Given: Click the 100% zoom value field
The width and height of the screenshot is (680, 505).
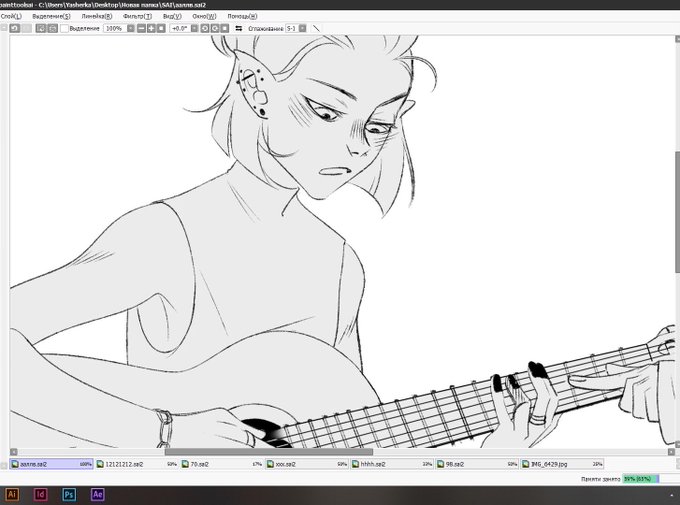Looking at the screenshot, I should pos(114,28).
